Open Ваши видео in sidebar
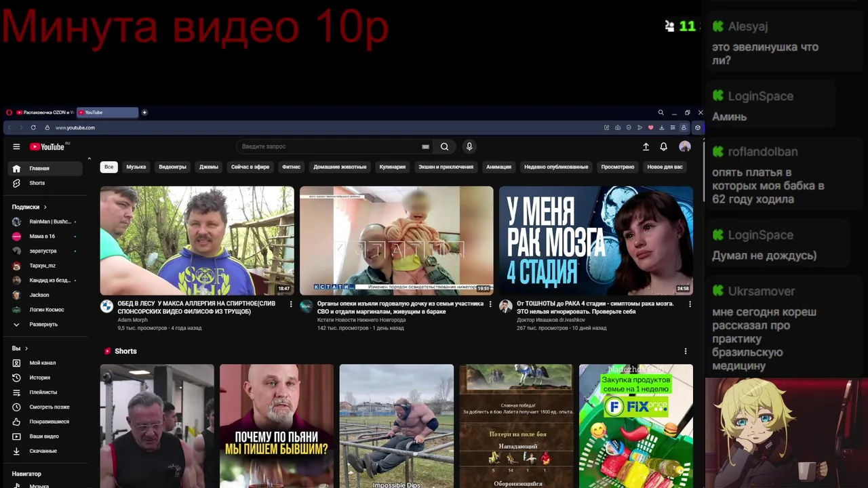868x488 pixels. point(45,436)
